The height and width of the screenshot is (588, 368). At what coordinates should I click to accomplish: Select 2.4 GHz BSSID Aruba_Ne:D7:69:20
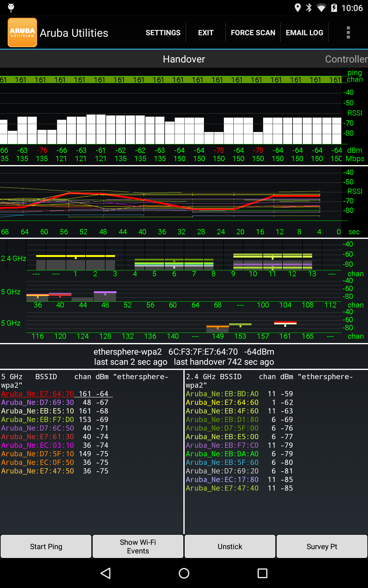pyautogui.click(x=240, y=471)
